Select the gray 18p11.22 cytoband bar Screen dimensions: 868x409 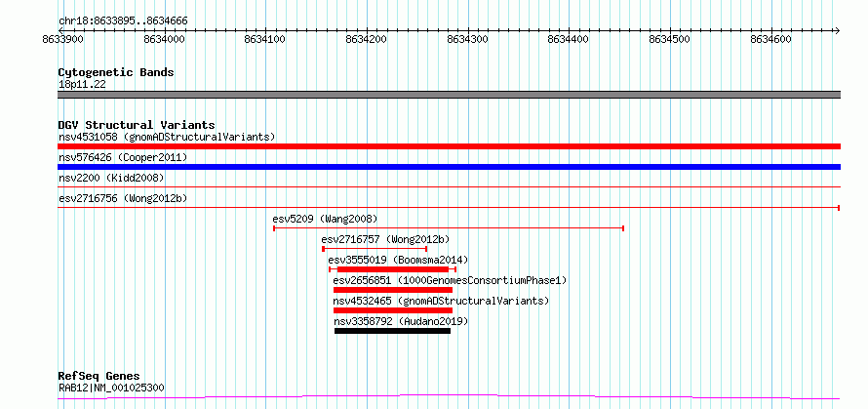coord(449,95)
